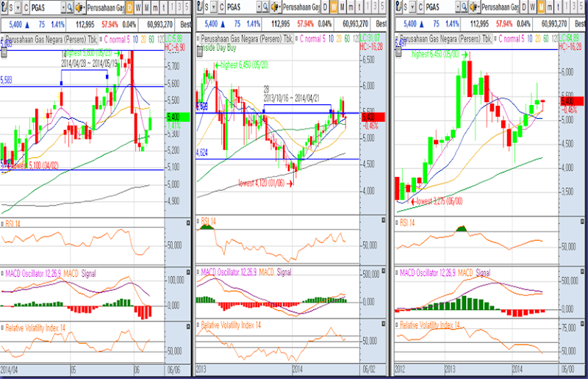Click the speaker alert icon in the left panel
Screen dimensions: 588x379
(x=79, y=7)
